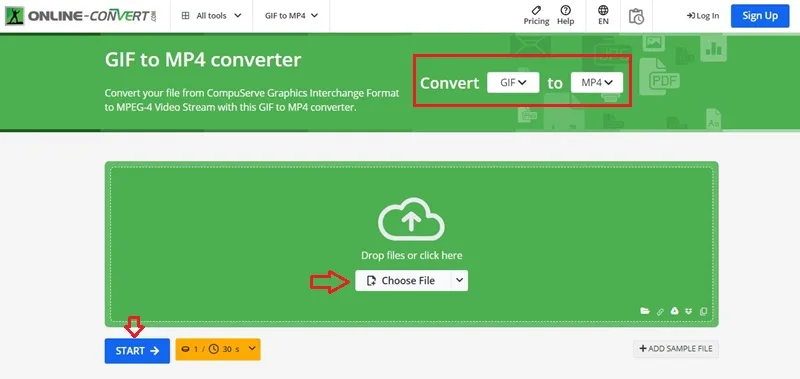This screenshot has height=379, width=800.
Task: Click the clipboard paste icon in upload area
Action: [x=704, y=311]
